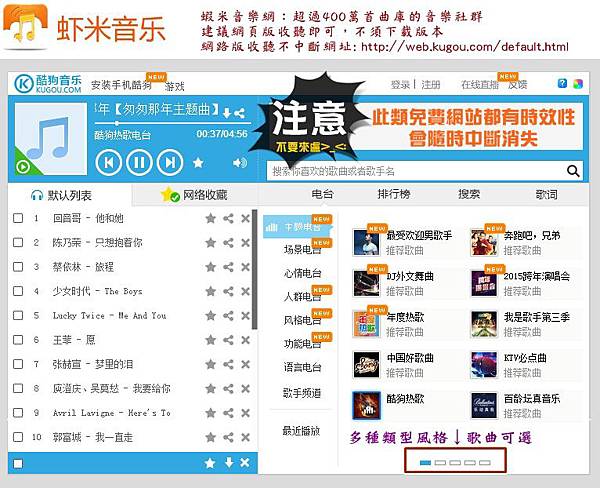600x488 pixels.
Task: Play the previous track
Action: click(x=109, y=163)
